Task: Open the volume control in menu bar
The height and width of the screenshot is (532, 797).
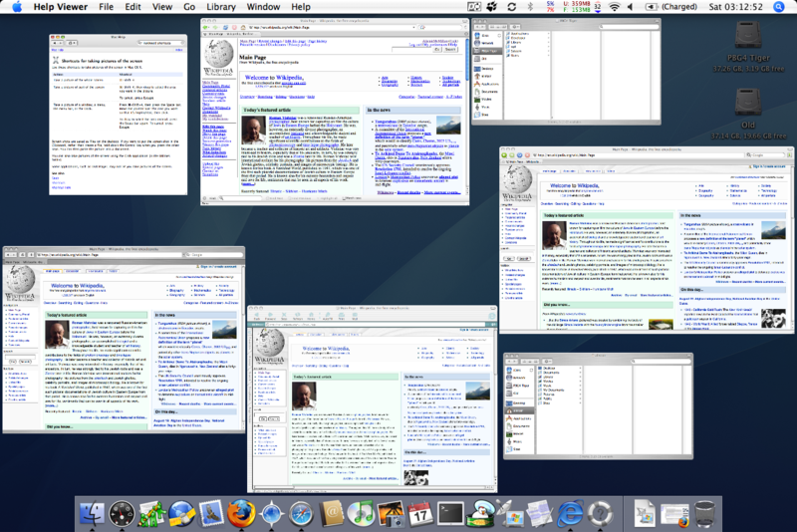Action: 631,7
